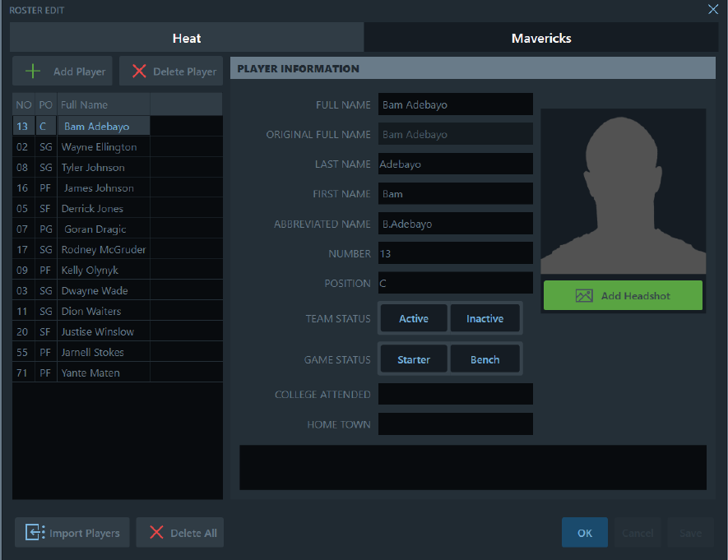This screenshot has width=728, height=560.
Task: Click the green plus Add Player icon
Action: [x=33, y=72]
